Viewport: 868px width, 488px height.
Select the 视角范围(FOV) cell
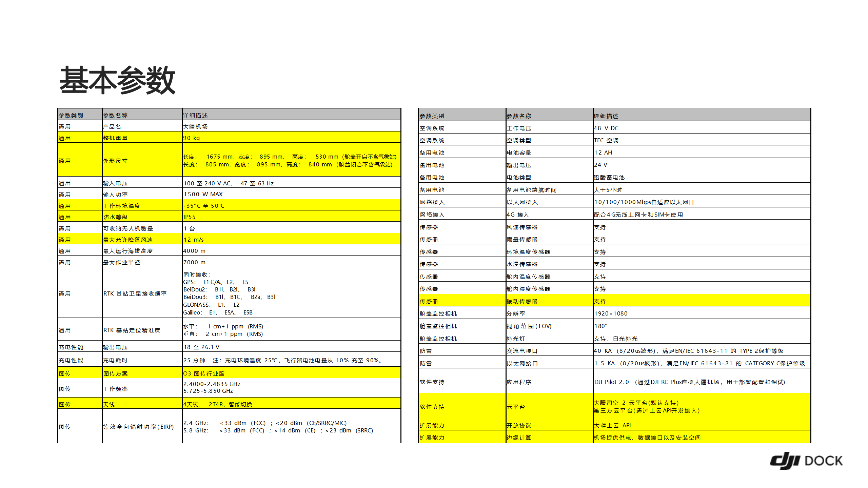(549, 325)
